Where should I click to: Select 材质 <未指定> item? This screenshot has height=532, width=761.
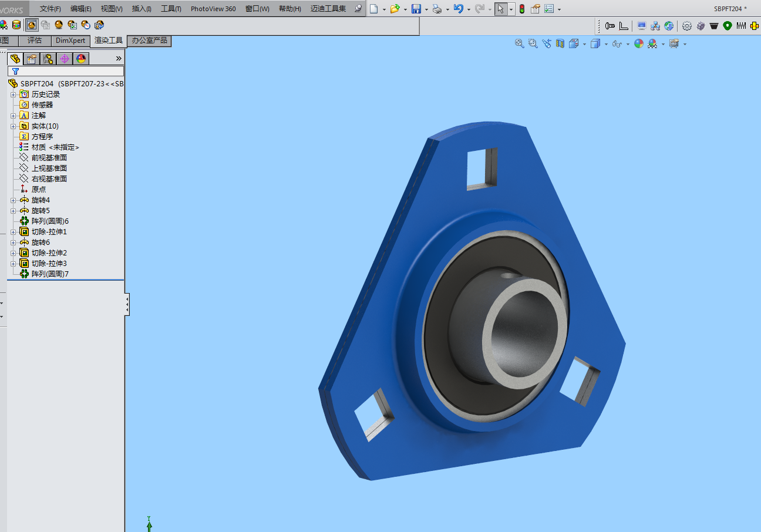pos(55,147)
